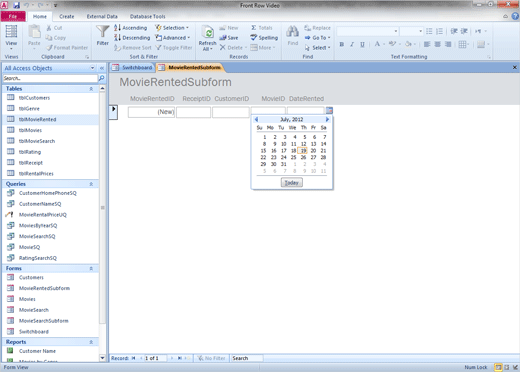Click the Delete record command
The image size is (520, 372).
[x=232, y=48]
